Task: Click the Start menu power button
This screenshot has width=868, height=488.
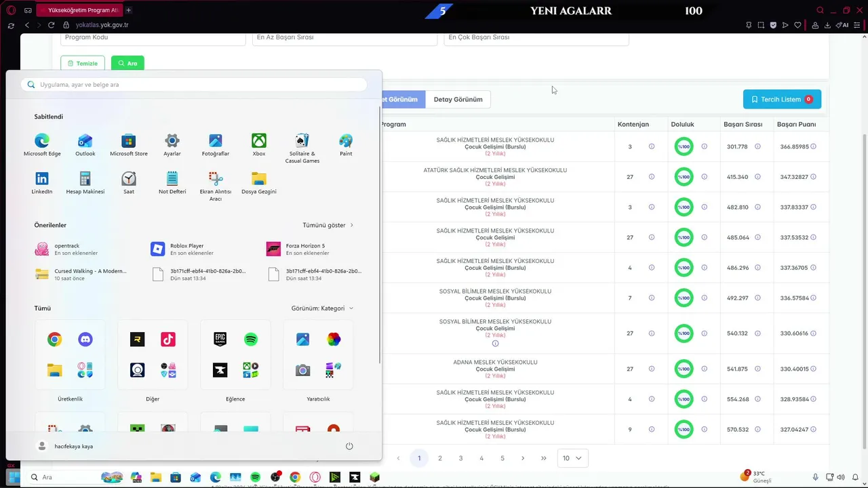Action: click(349, 446)
